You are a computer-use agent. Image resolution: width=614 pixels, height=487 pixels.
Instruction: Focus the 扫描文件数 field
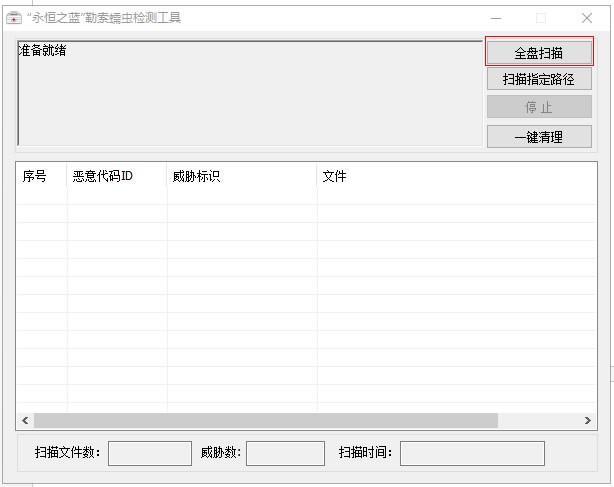(150, 453)
